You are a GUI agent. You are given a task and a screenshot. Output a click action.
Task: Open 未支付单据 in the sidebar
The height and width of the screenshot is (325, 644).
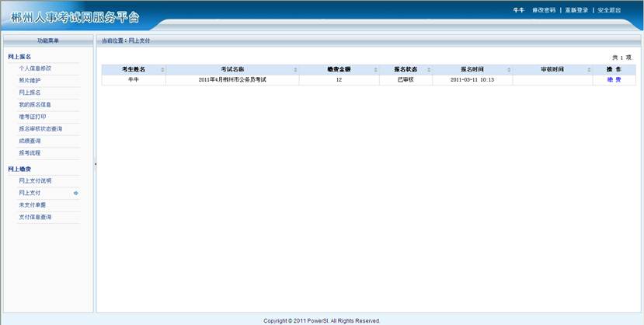coord(32,204)
